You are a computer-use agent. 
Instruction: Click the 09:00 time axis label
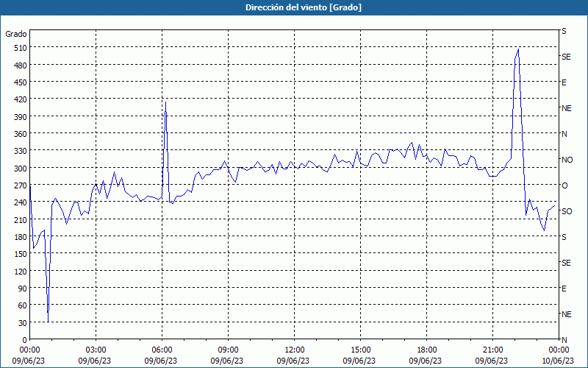pyautogui.click(x=228, y=350)
